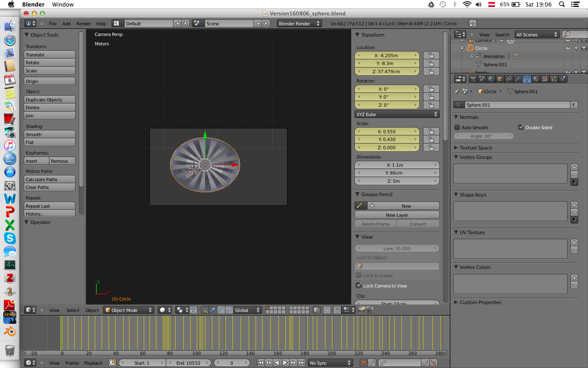Toggle the 3D manipulator widget icon

(x=205, y=310)
